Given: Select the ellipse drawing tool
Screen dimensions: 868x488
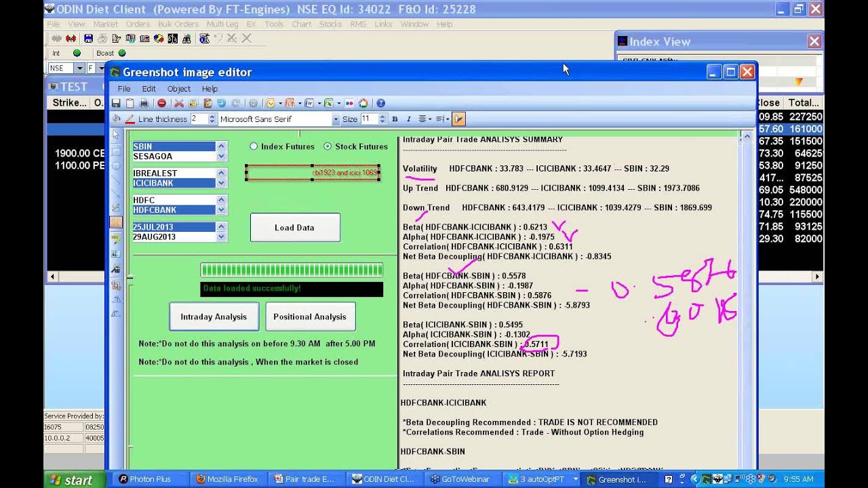Looking at the screenshot, I should click(116, 166).
